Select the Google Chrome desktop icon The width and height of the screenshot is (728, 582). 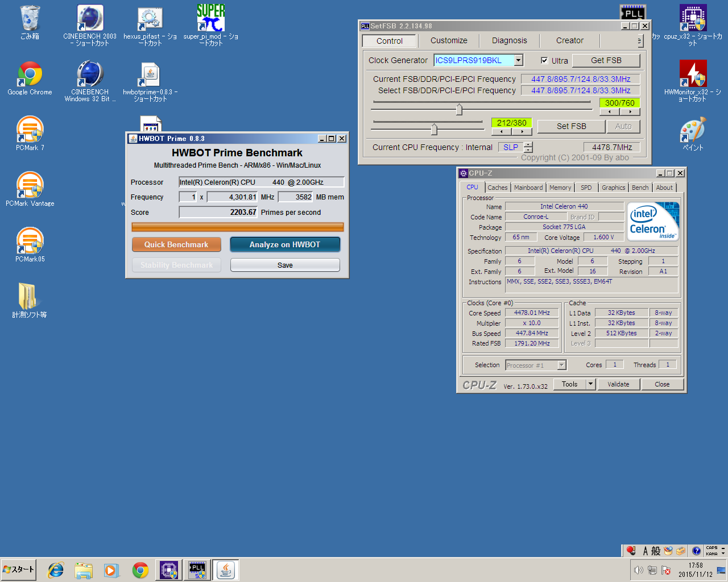[x=30, y=78]
